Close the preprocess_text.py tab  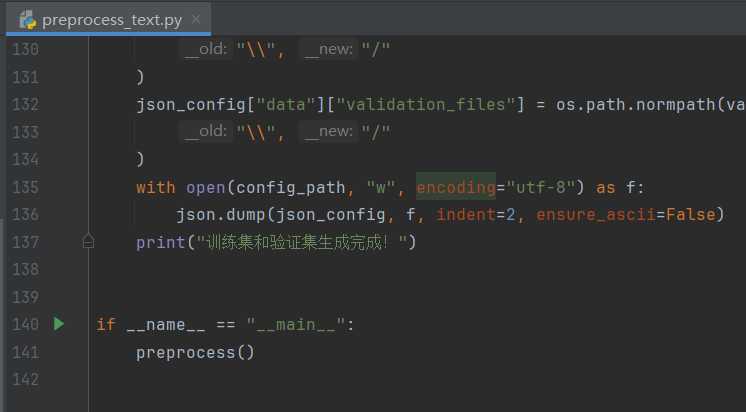[196, 20]
